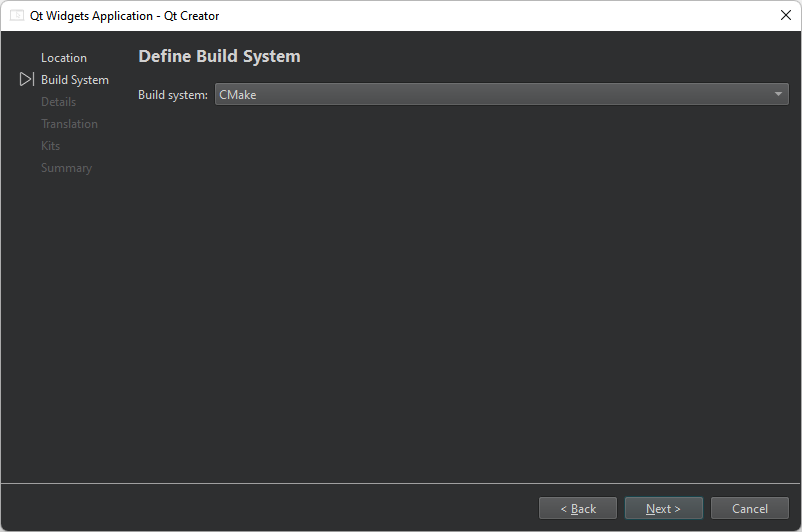Image resolution: width=802 pixels, height=532 pixels.
Task: Go back with the Back button
Action: point(578,508)
